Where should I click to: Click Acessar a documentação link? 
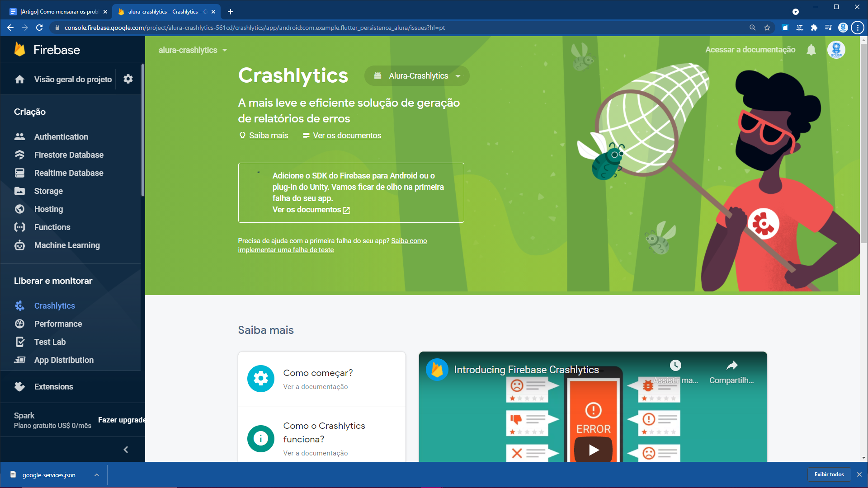click(x=750, y=50)
